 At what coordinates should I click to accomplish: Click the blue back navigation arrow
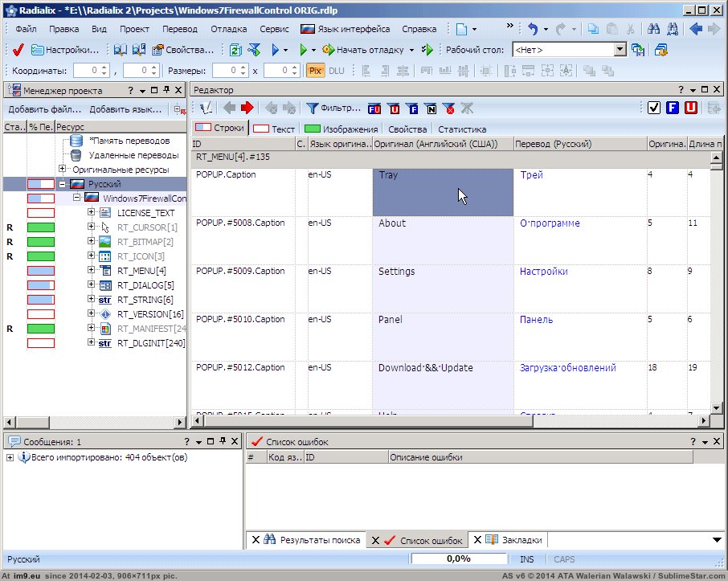[x=696, y=29]
